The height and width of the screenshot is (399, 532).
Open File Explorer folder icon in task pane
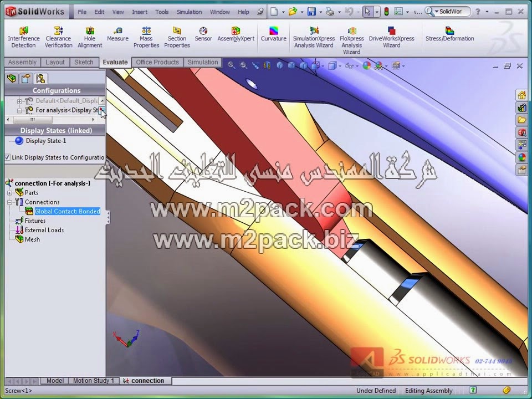(521, 120)
